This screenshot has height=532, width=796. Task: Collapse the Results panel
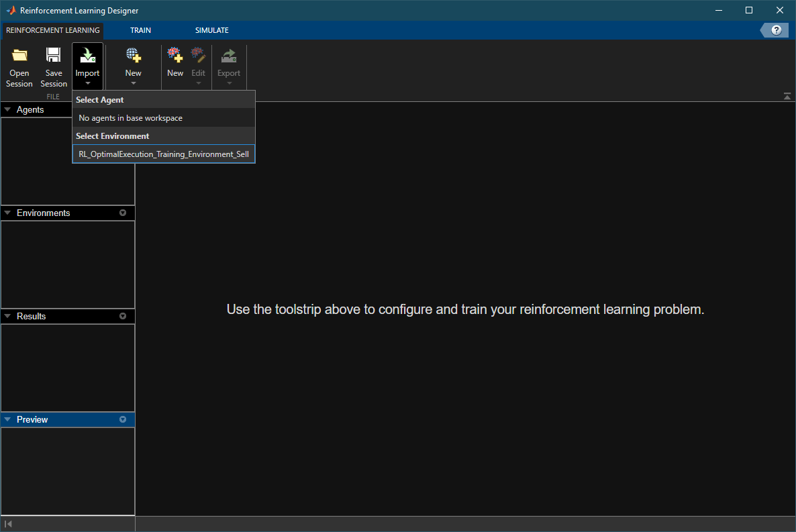(x=7, y=316)
